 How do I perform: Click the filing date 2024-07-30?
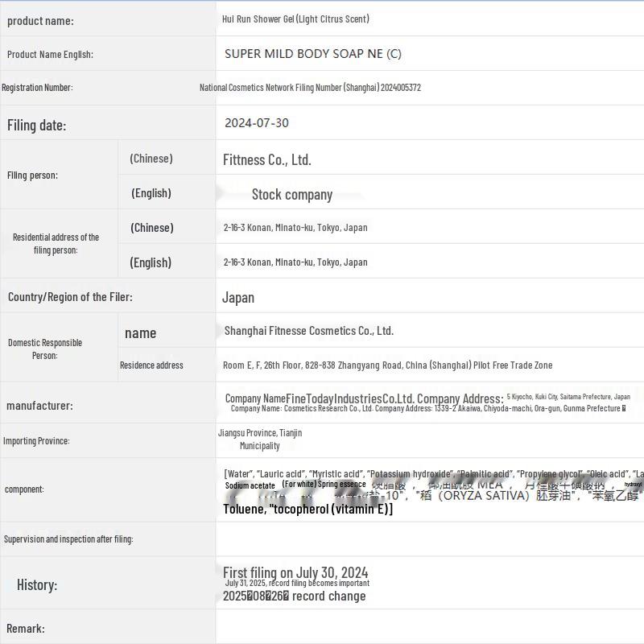[x=256, y=123]
